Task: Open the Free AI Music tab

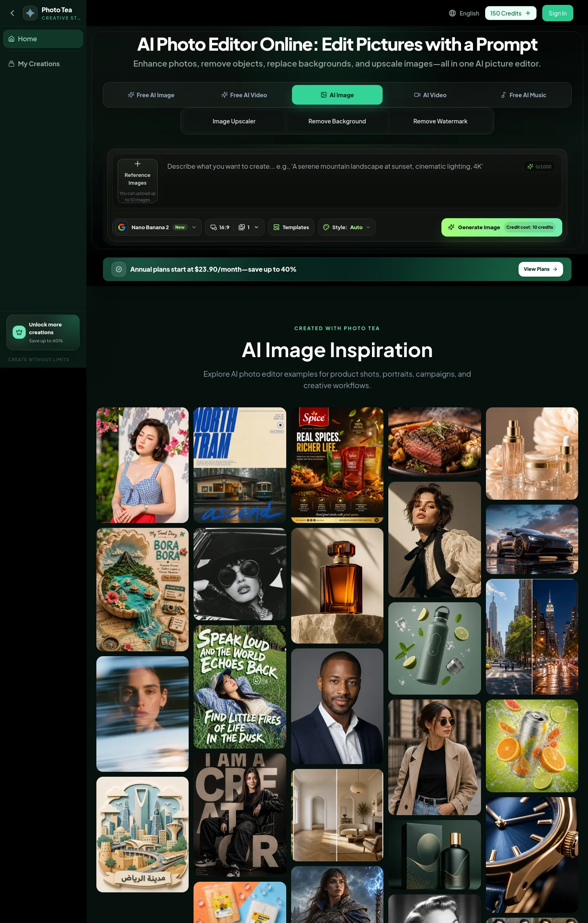Action: (x=523, y=95)
